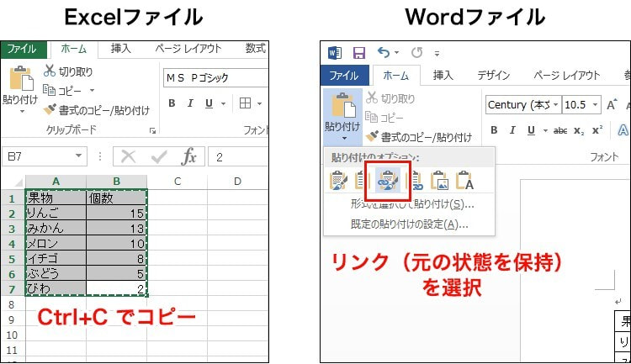This screenshot has height=364, width=631.
Task: Select the Keep Text Only paste option in Word
Action: (x=464, y=180)
